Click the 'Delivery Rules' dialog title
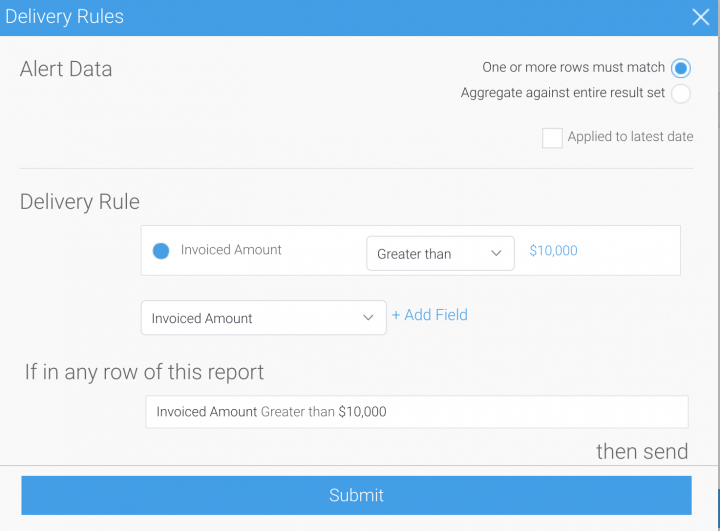 (65, 17)
